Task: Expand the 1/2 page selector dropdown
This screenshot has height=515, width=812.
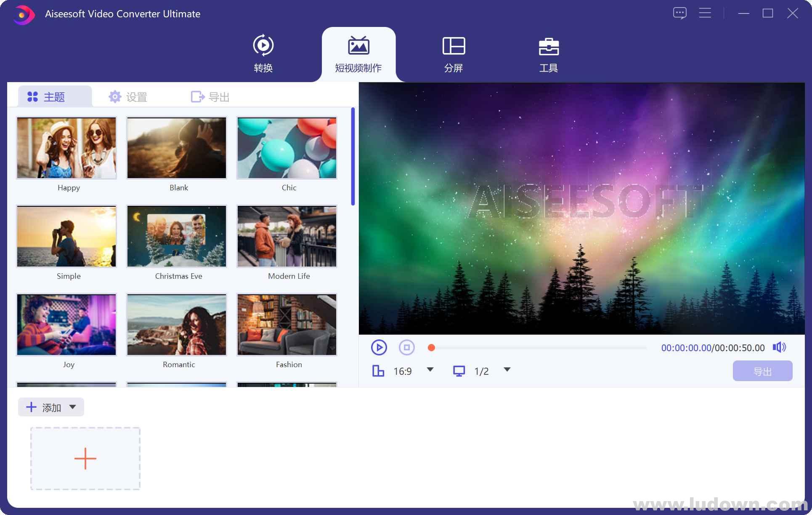Action: (x=507, y=370)
